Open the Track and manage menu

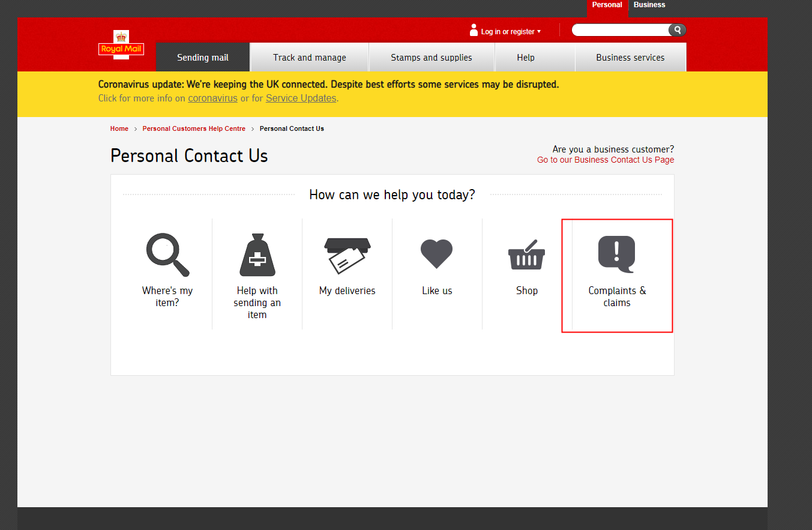point(309,58)
